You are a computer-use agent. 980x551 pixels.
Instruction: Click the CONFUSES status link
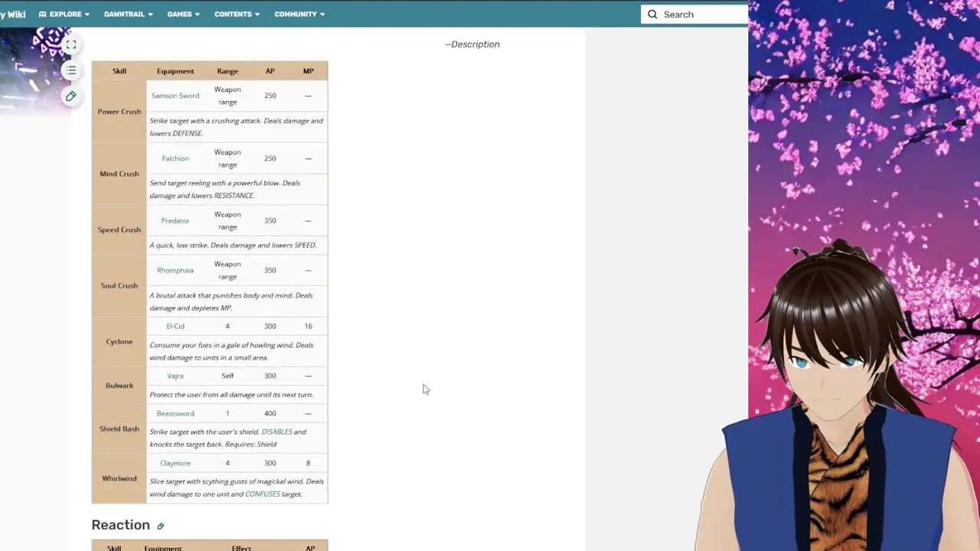pos(263,494)
